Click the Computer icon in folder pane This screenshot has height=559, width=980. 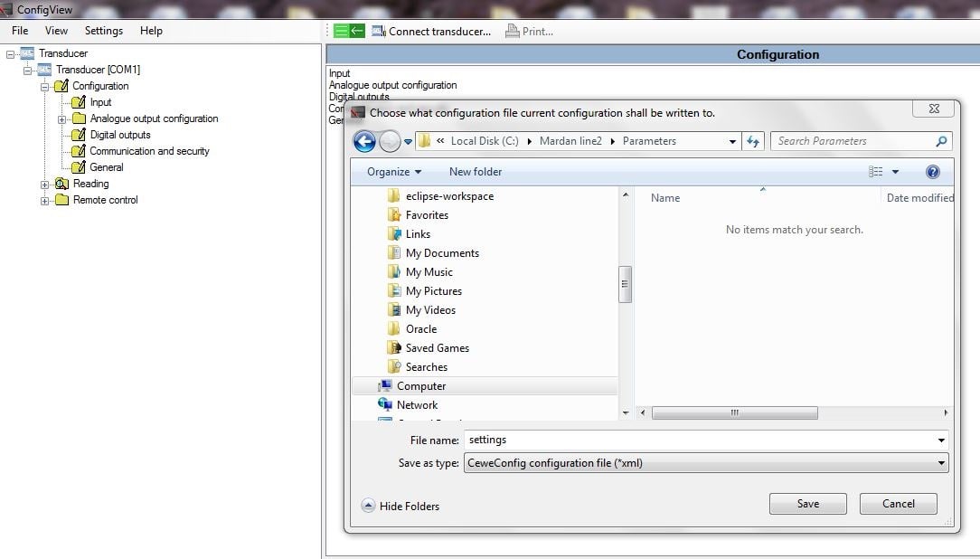click(x=385, y=386)
